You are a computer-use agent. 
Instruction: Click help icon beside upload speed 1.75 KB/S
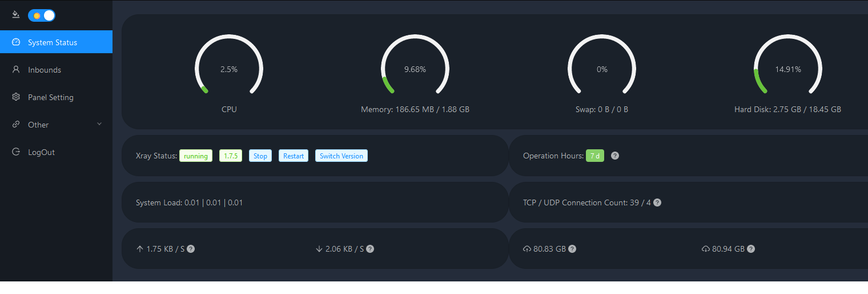191,249
